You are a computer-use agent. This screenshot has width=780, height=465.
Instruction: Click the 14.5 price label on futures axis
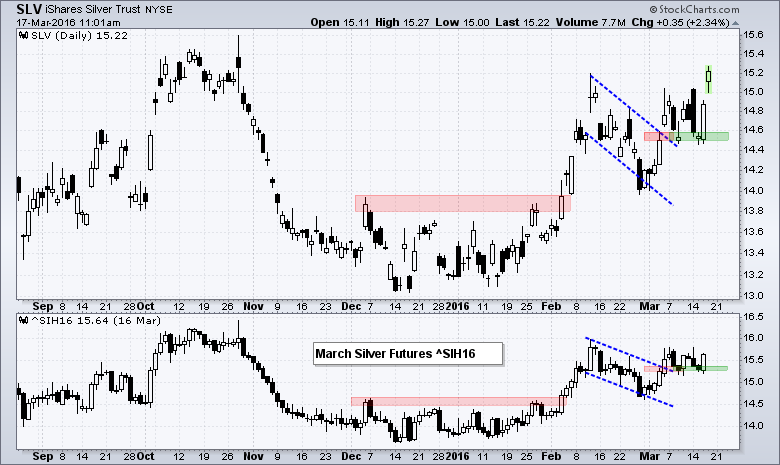click(753, 403)
